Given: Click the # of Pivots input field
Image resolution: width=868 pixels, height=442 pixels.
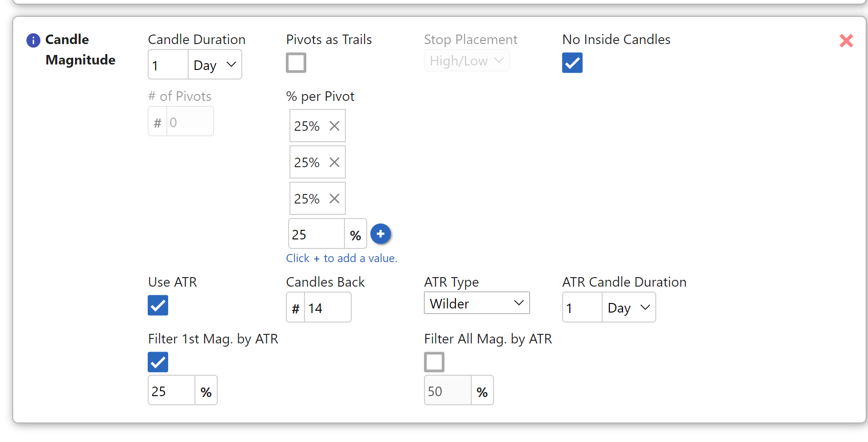Looking at the screenshot, I should 190,121.
